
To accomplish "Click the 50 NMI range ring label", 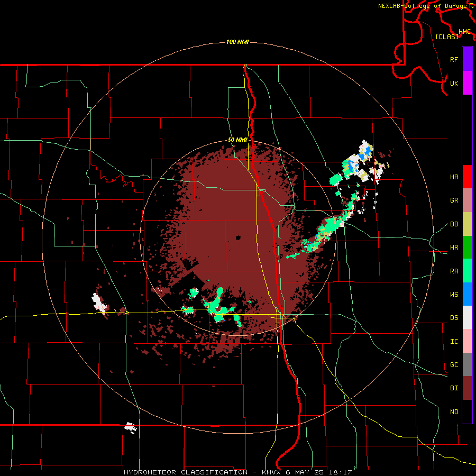I will [237, 140].
